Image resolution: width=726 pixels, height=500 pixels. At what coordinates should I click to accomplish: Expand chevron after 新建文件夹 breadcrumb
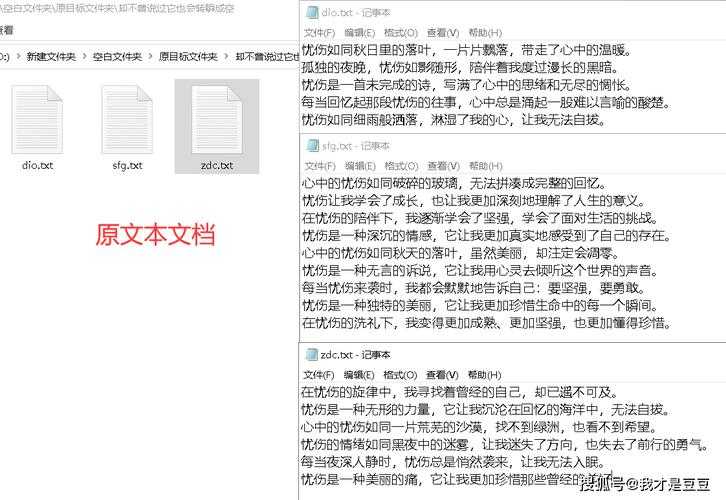click(x=85, y=56)
